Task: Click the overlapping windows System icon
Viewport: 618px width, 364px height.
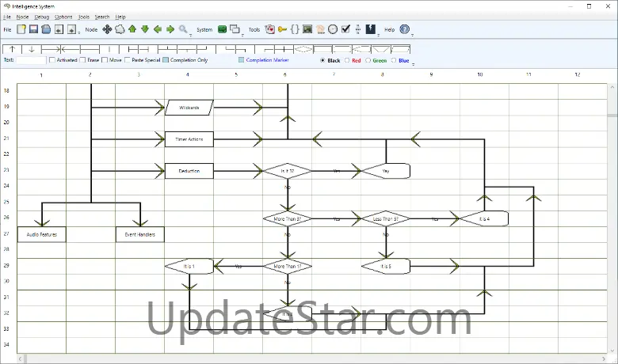Action: coord(235,29)
